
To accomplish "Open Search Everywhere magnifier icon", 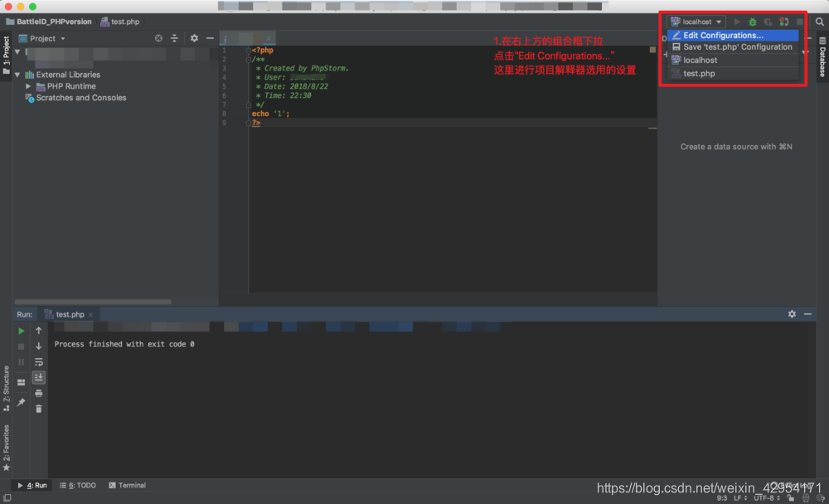I will 820,22.
